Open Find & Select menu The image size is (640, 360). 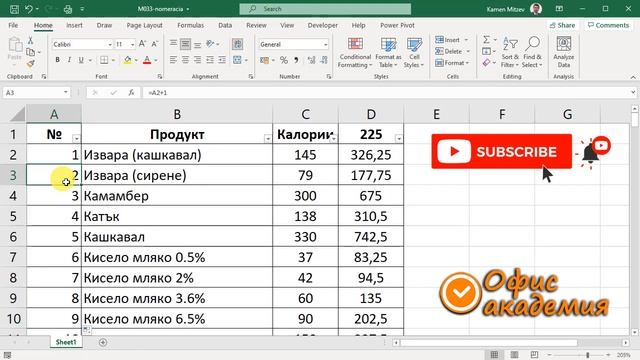(532, 53)
